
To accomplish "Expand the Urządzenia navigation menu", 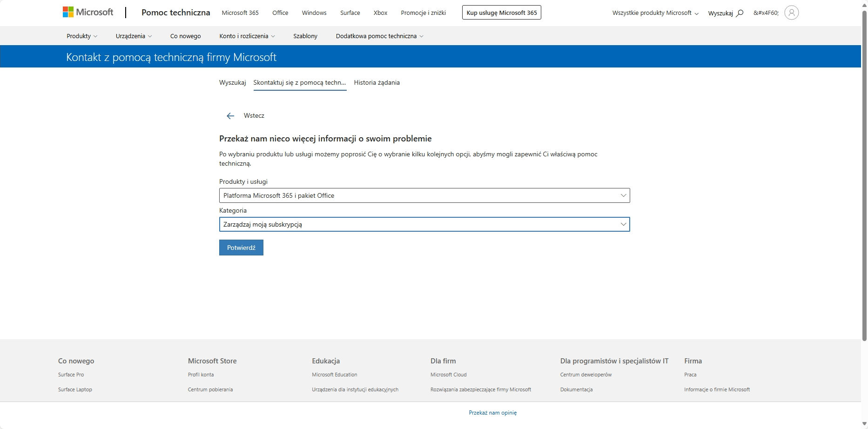I will pos(134,36).
